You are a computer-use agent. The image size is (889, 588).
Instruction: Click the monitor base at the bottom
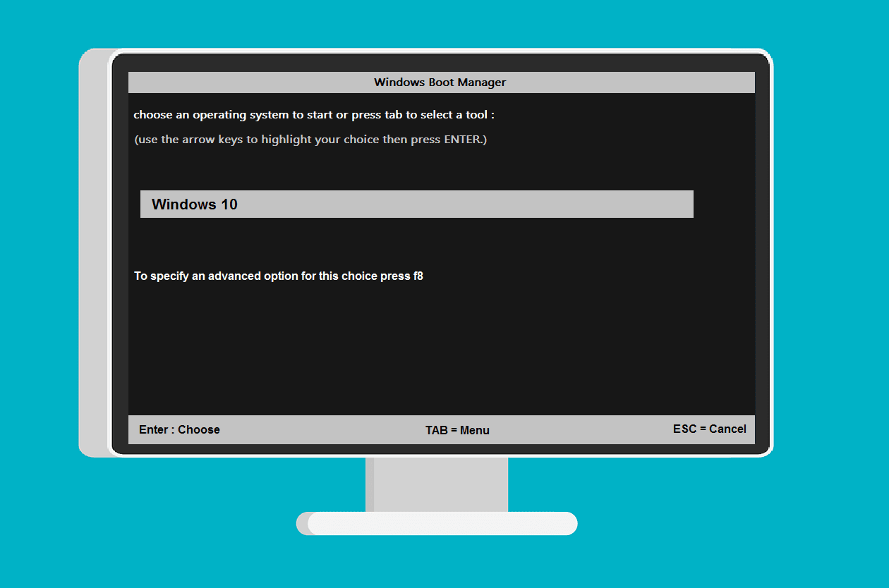436,524
